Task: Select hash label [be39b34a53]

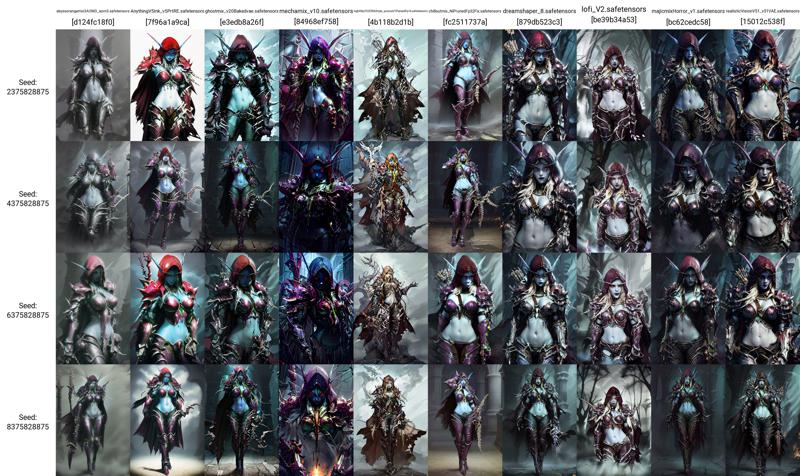Action: point(613,20)
